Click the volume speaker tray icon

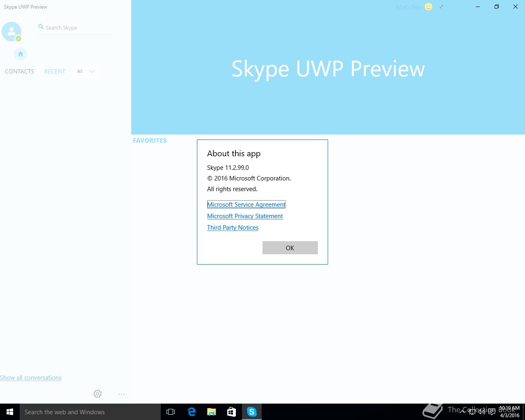click(482, 412)
